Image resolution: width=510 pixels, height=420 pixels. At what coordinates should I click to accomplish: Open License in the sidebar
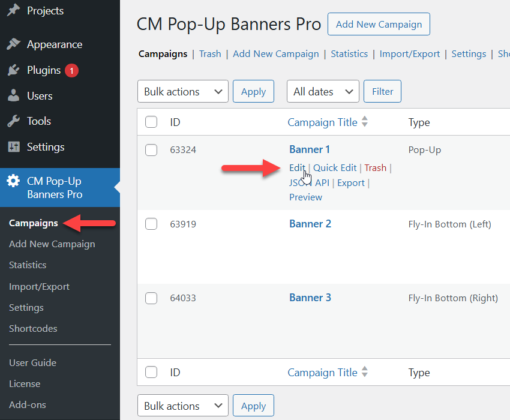[x=25, y=384]
